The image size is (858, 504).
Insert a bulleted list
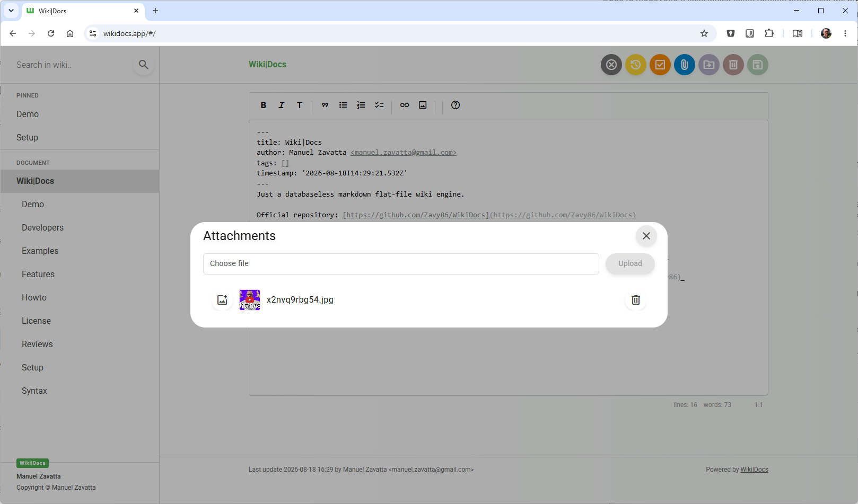pos(343,105)
